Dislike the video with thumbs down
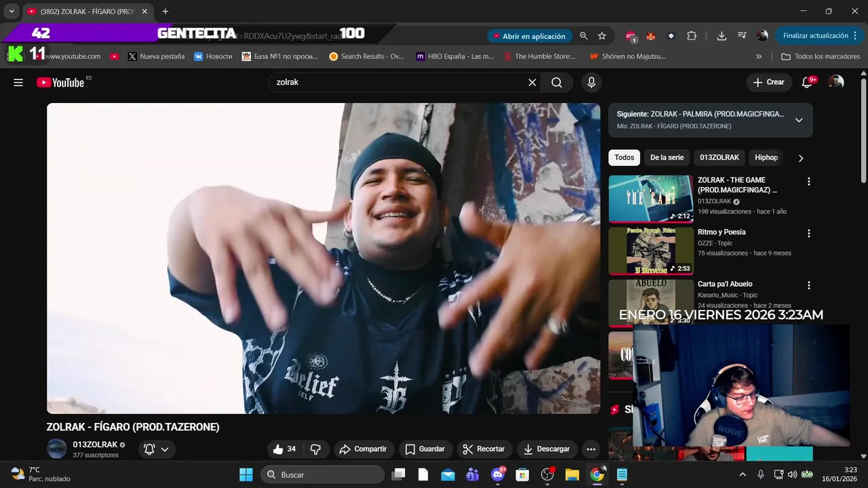Viewport: 868px width, 488px height. click(x=315, y=449)
